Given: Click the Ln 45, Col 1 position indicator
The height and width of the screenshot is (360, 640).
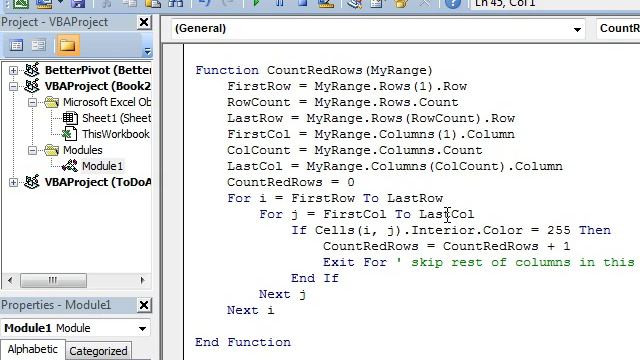Looking at the screenshot, I should coord(505,3).
